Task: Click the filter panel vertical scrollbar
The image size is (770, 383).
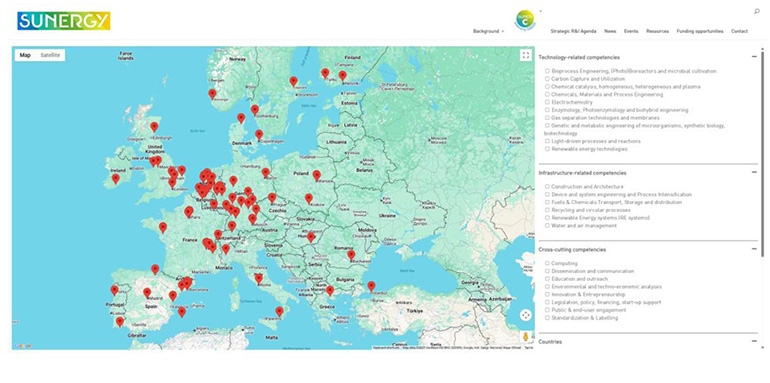Action: [763, 152]
